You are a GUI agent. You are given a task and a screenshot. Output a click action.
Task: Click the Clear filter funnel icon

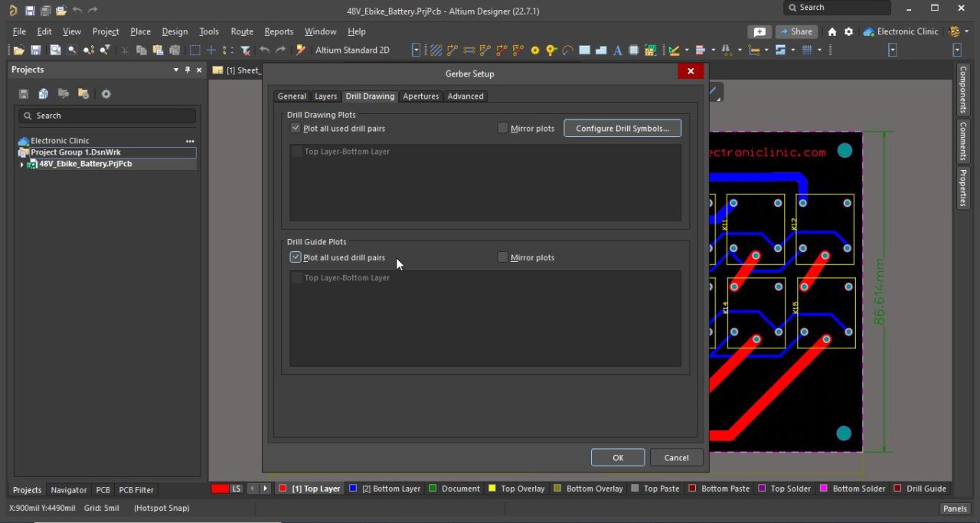(246, 50)
